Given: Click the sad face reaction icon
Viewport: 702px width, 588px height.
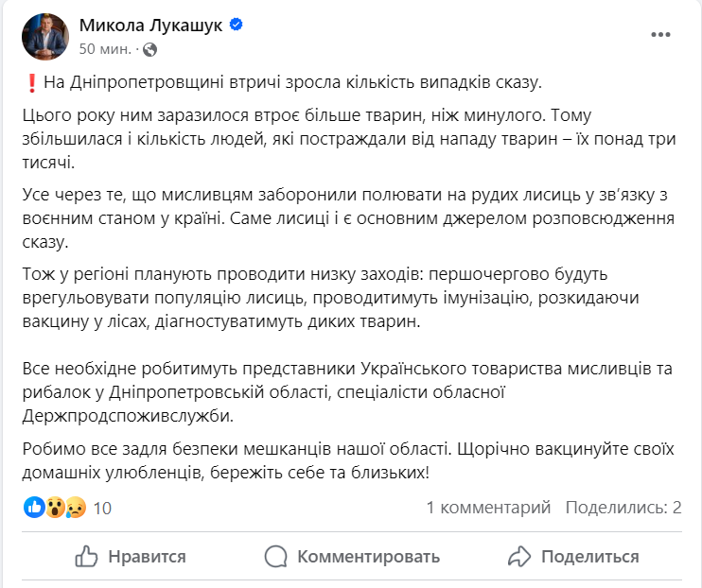Looking at the screenshot, I should point(76,508).
